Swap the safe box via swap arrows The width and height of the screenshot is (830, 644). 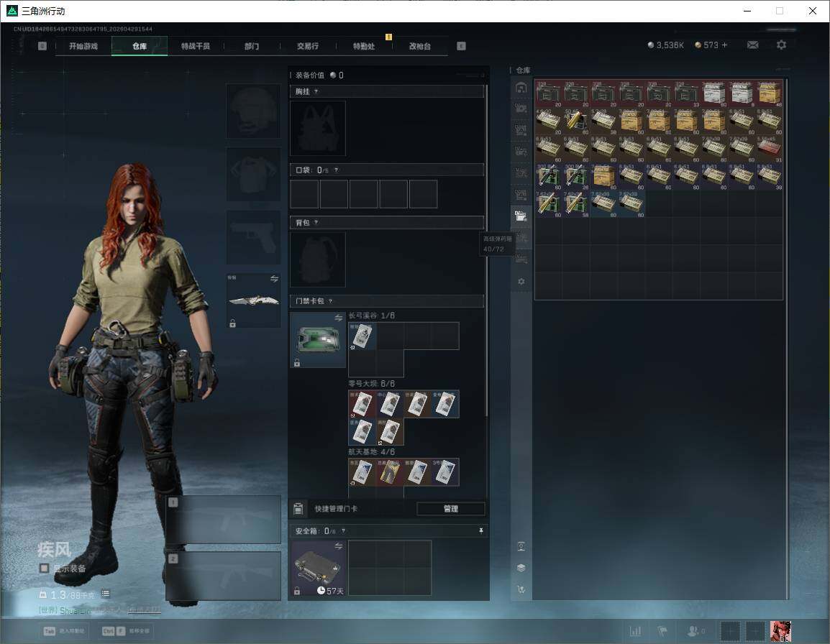[338, 546]
